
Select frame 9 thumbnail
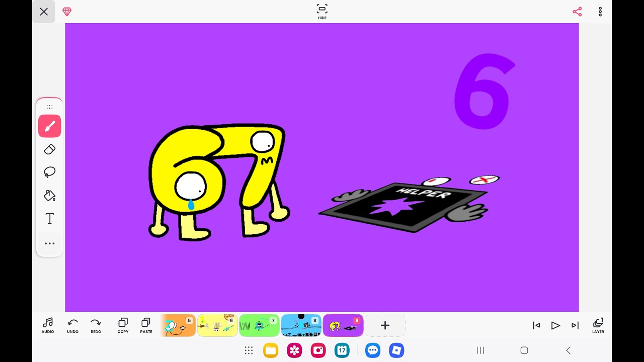tap(343, 325)
